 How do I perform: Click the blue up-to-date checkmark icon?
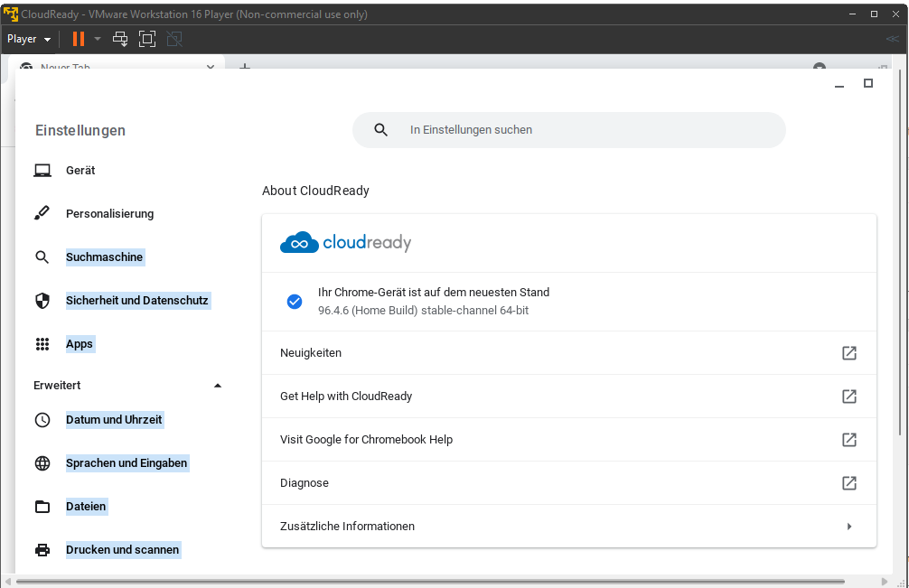click(295, 302)
